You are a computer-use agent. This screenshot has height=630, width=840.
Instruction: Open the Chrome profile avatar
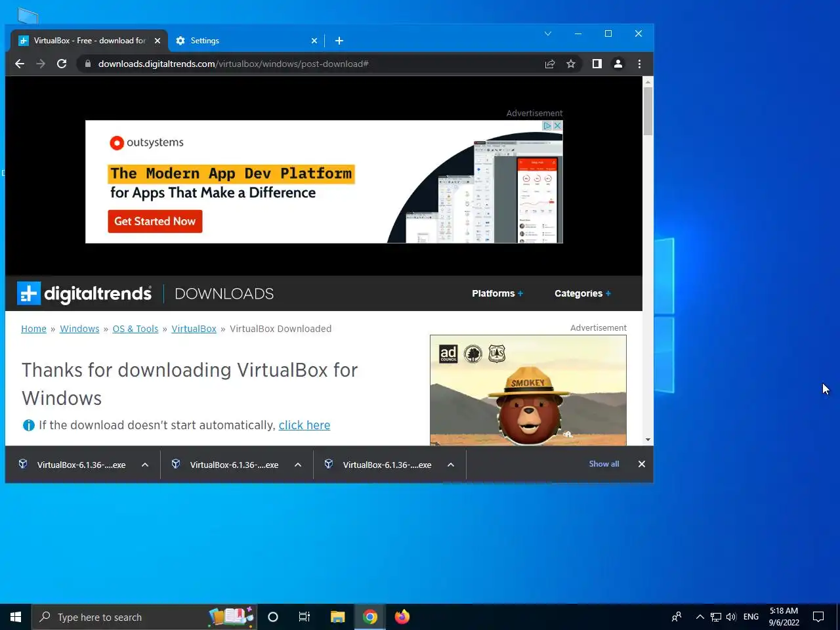coord(618,64)
